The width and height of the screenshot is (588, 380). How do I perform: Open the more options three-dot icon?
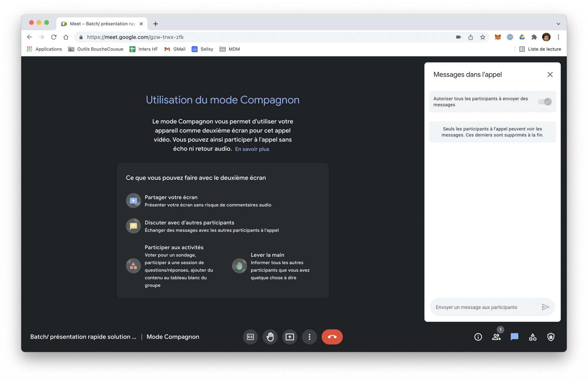309,337
